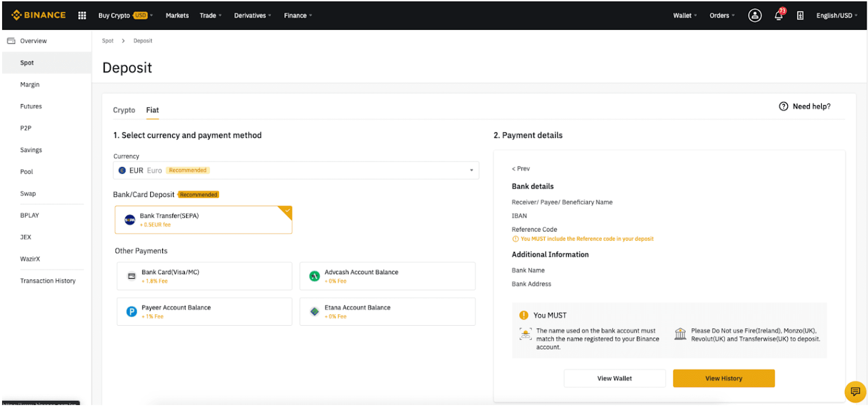Click the Deposit breadcrumb text
Image resolution: width=868 pixels, height=406 pixels.
pyautogui.click(x=143, y=41)
